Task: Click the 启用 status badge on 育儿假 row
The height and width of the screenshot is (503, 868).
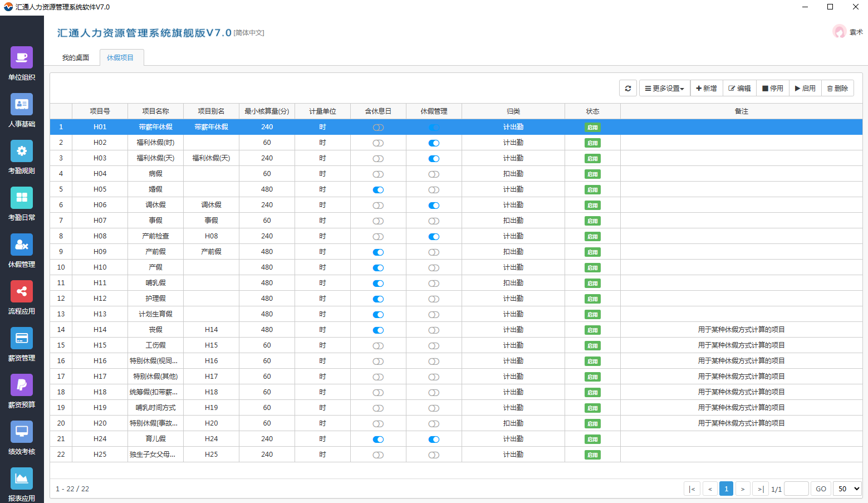Action: point(592,439)
